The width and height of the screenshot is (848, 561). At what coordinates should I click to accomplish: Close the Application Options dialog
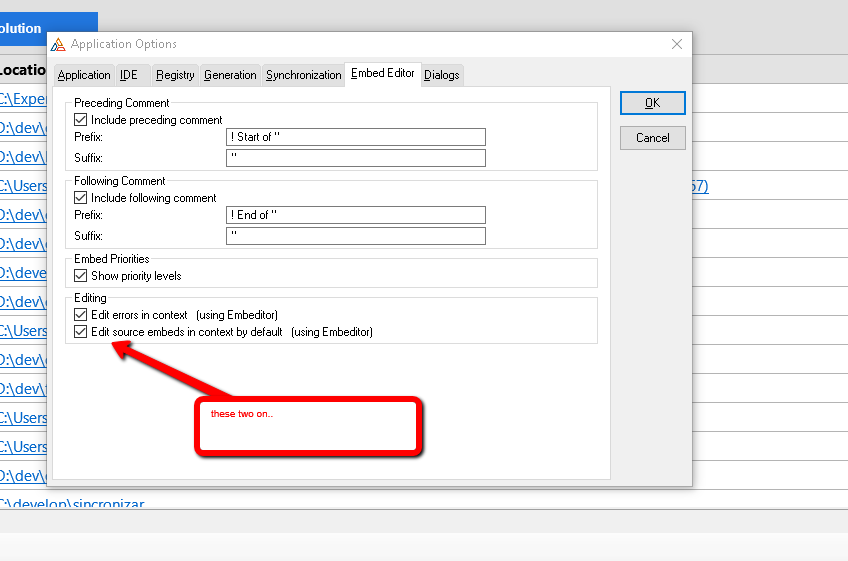[x=677, y=44]
